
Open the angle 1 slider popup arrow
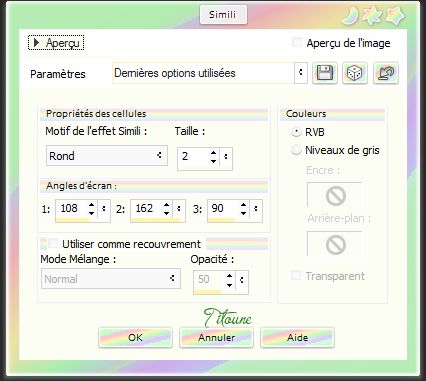coord(104,209)
